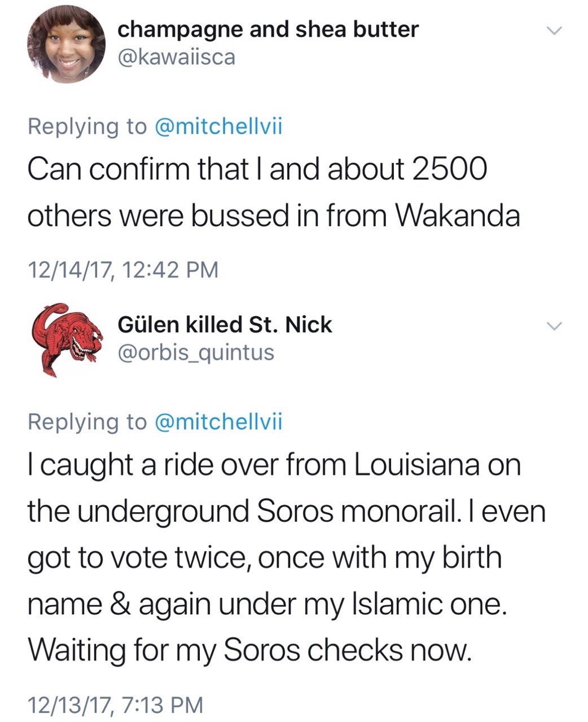Click the sentence "Waiting for my Soros checks now."
Image resolution: width=588 pixels, height=722 pixels.
coord(249,650)
